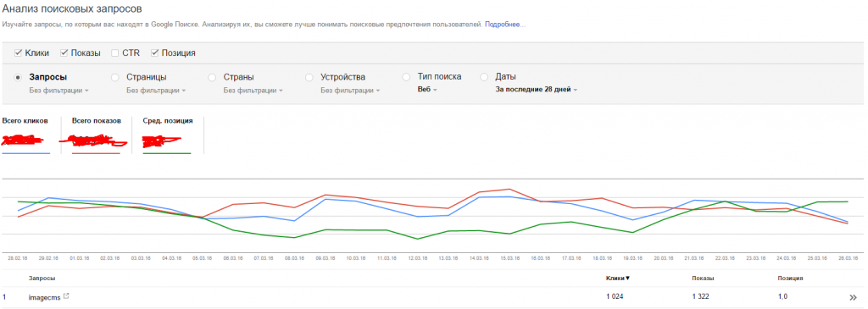The image size is (868, 309).
Task: Uncheck the Позиция checkbox
Action: (154, 53)
